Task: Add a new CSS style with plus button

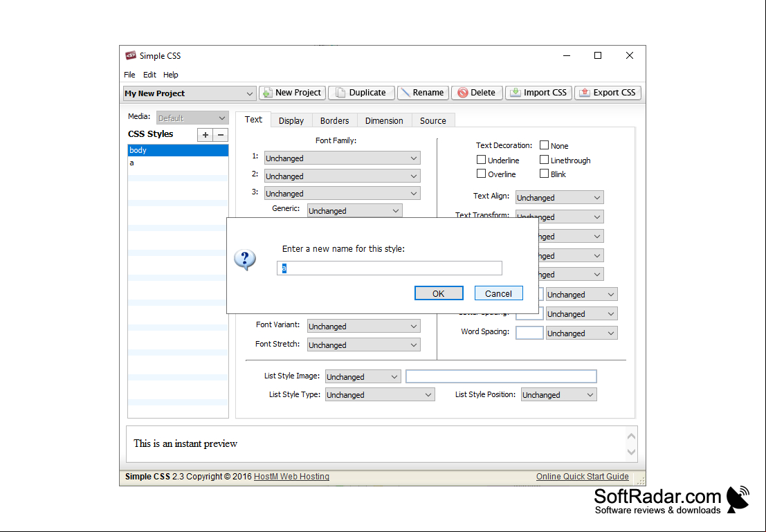Action: coord(206,135)
